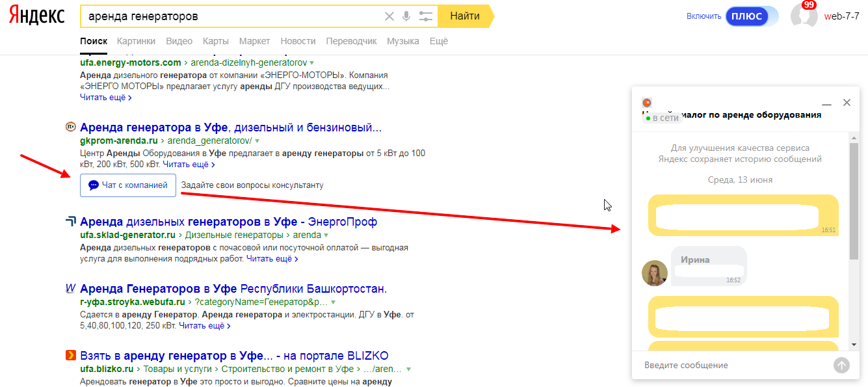Open Чат с компанией button
This screenshot has height=387, width=868.
(128, 185)
